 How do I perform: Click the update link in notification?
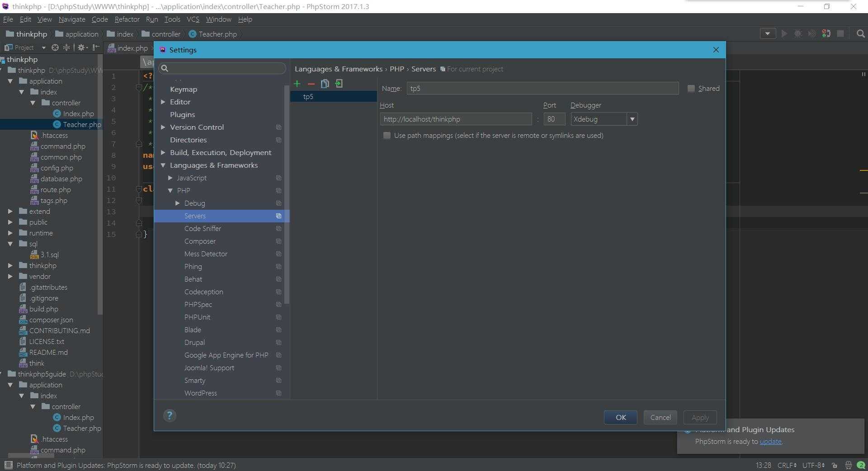[x=770, y=442]
